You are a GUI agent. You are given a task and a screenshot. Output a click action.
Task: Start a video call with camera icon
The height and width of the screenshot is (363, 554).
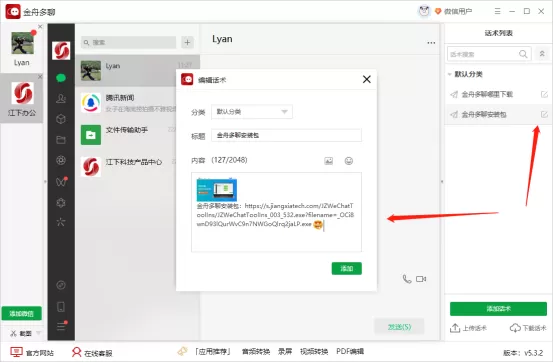(x=421, y=279)
